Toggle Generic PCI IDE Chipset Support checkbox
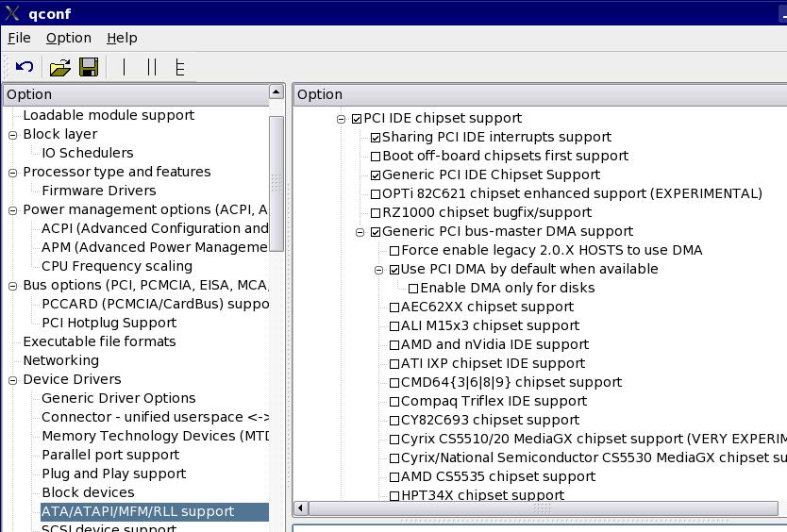The height and width of the screenshot is (532, 787). (x=376, y=175)
